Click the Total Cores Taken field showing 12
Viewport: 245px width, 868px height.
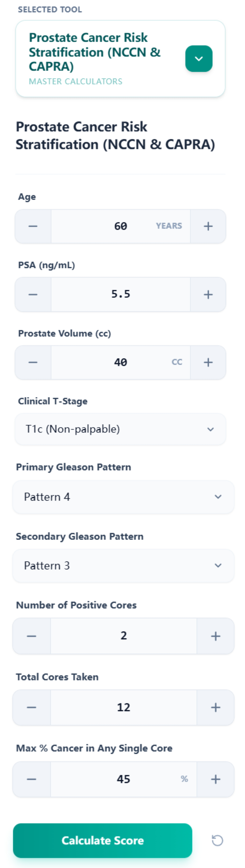coord(123,708)
